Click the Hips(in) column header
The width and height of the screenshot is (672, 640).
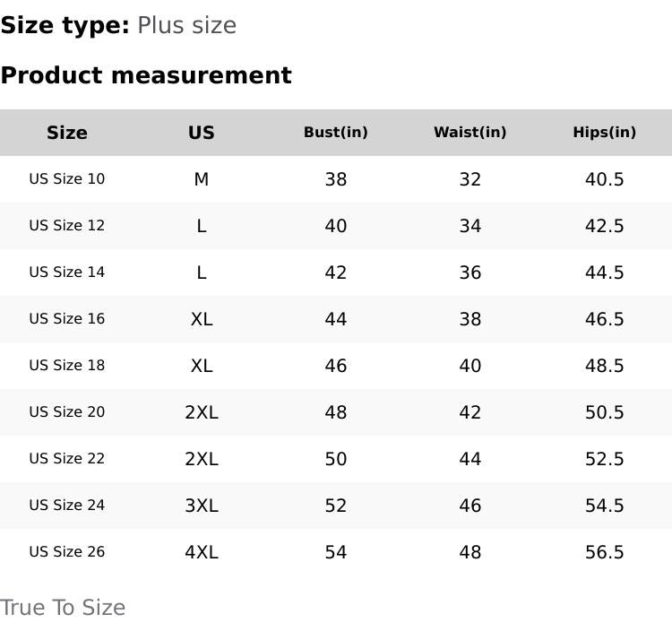click(605, 133)
